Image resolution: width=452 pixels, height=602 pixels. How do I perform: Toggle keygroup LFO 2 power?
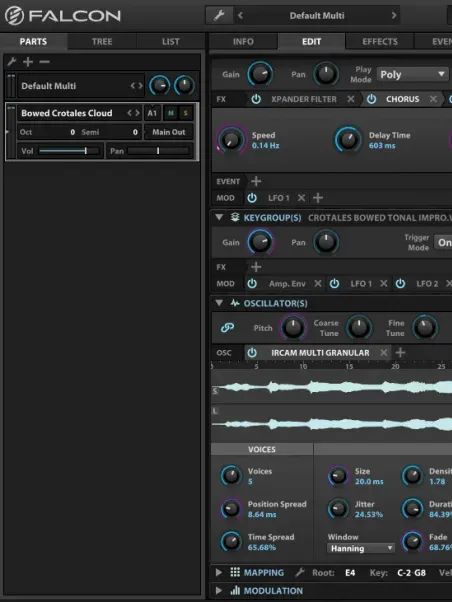tap(400, 284)
